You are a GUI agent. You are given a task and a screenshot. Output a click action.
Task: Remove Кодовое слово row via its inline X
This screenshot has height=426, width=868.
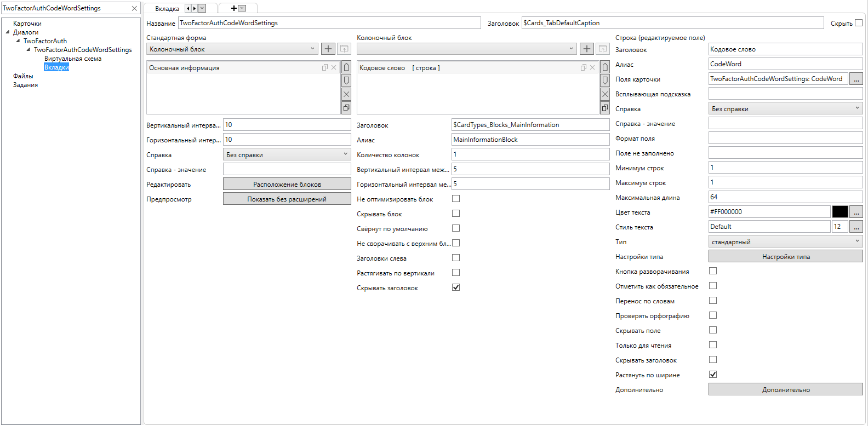[592, 68]
